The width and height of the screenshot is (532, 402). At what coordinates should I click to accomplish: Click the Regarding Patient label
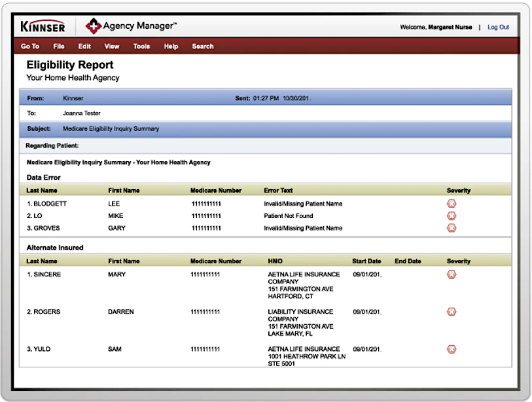[52, 145]
